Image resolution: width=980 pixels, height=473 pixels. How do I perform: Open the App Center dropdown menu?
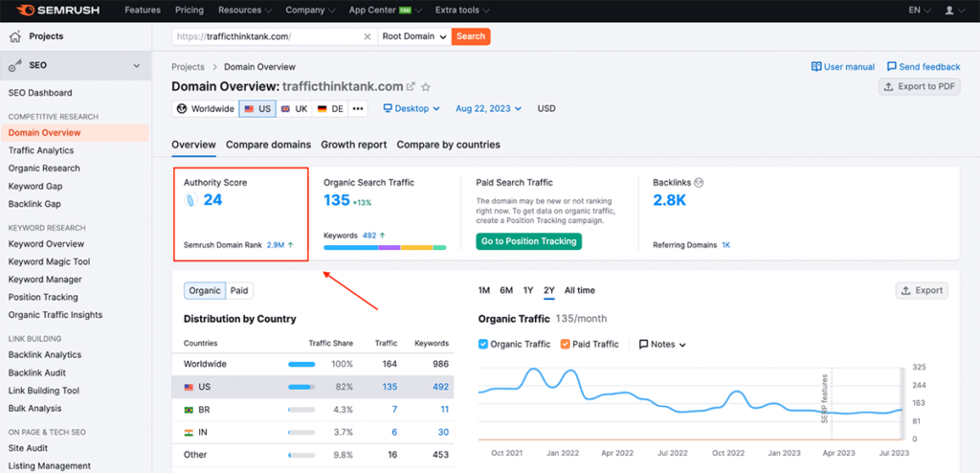tap(385, 10)
